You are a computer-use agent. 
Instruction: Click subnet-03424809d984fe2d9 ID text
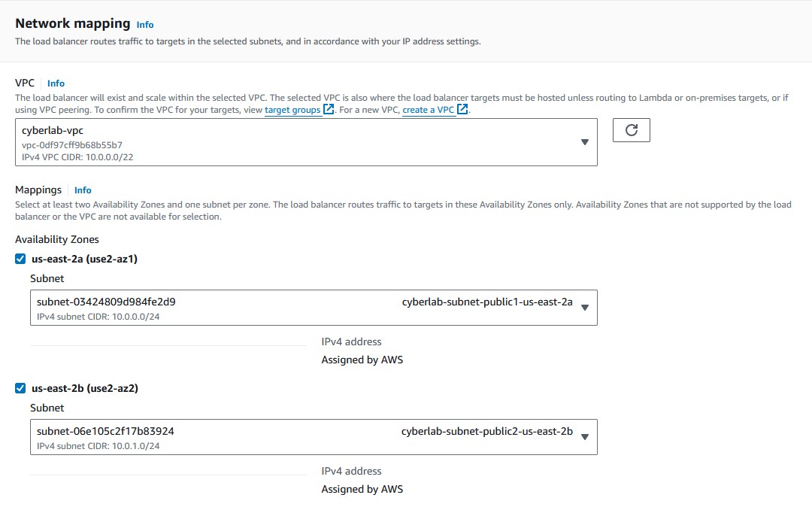[x=106, y=302]
